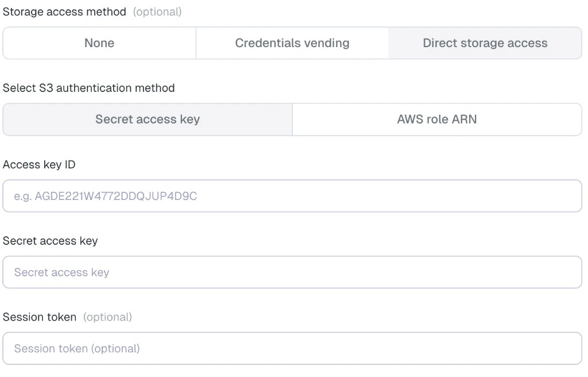This screenshot has height=377, width=588.
Task: Click the "Access key ID" field label
Action: click(40, 164)
